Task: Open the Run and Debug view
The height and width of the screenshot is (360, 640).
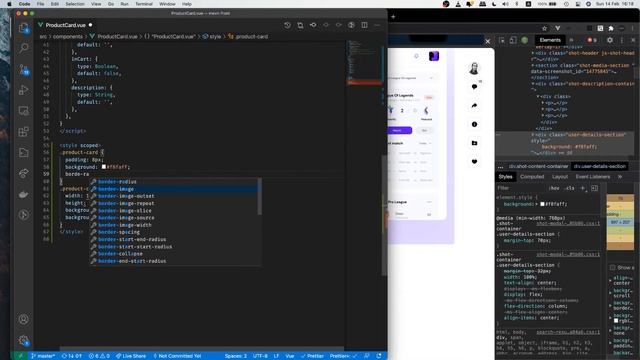Action: point(24,90)
